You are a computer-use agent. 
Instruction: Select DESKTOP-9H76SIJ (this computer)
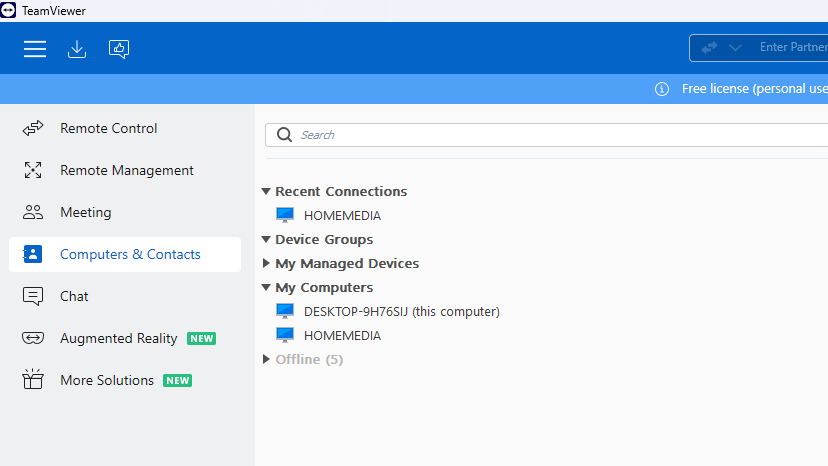pos(401,312)
